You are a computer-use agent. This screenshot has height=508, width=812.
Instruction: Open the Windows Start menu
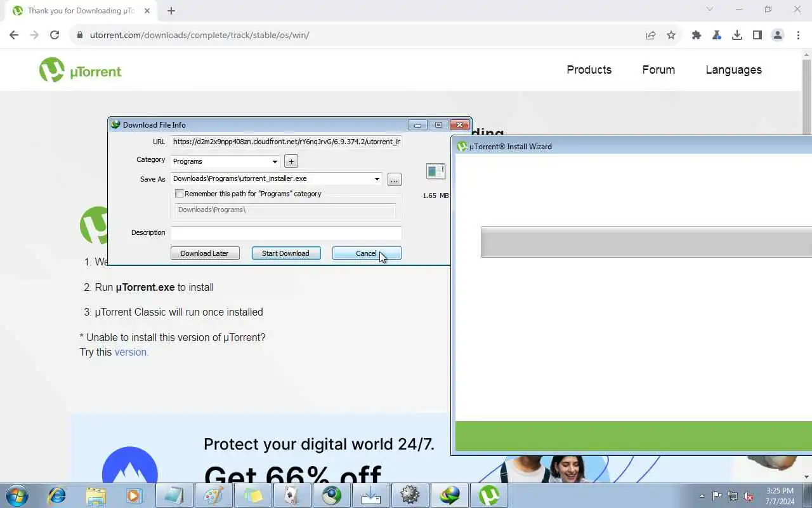coord(16,495)
